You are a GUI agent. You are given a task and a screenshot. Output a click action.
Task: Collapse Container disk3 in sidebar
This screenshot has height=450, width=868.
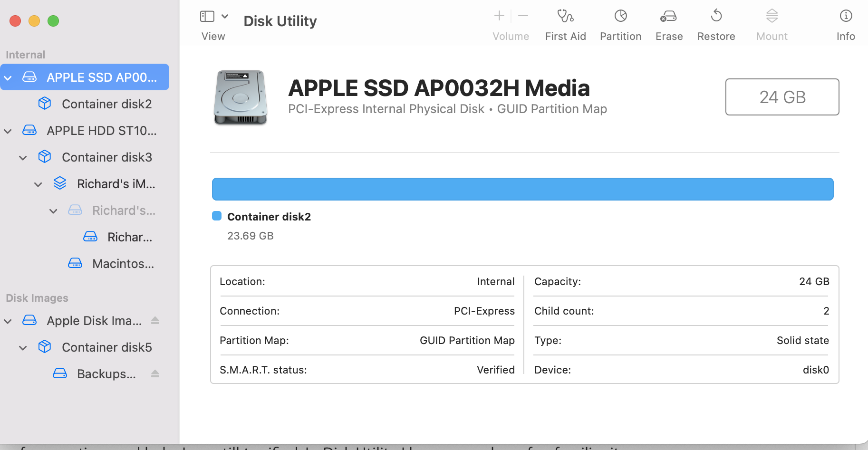pyautogui.click(x=23, y=158)
